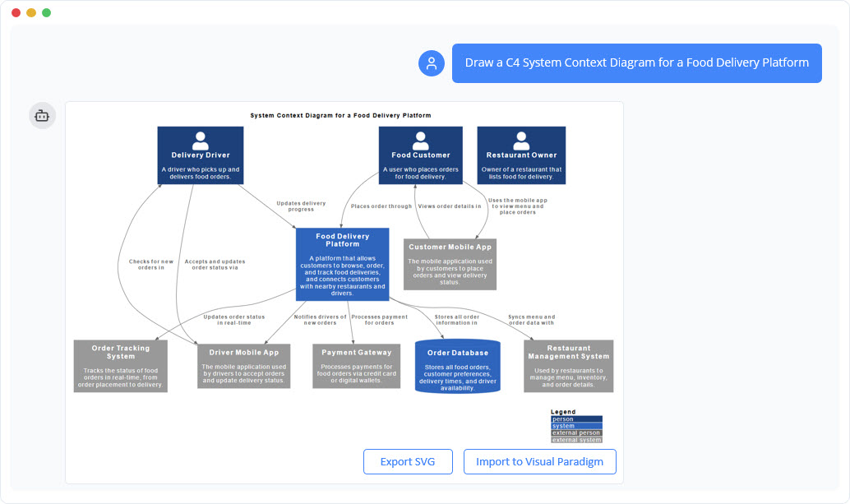The height and width of the screenshot is (504, 850).
Task: Click the System Context Diagram title text
Action: point(340,115)
